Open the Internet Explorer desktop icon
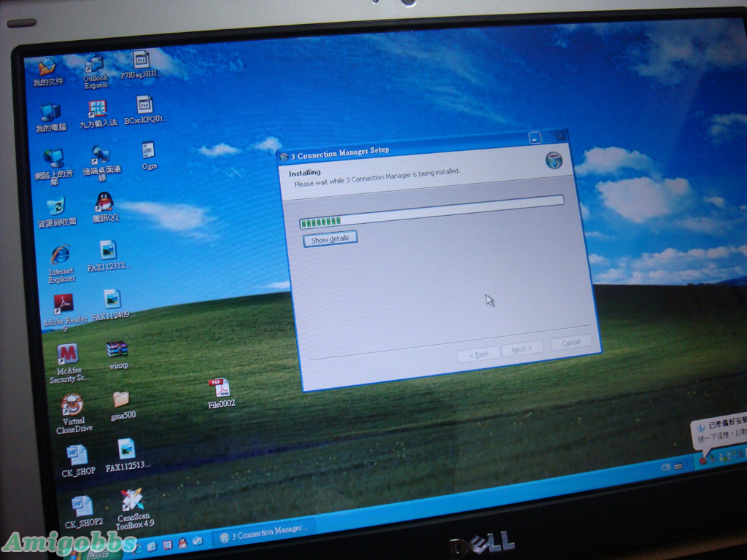This screenshot has width=747, height=560. [x=61, y=256]
